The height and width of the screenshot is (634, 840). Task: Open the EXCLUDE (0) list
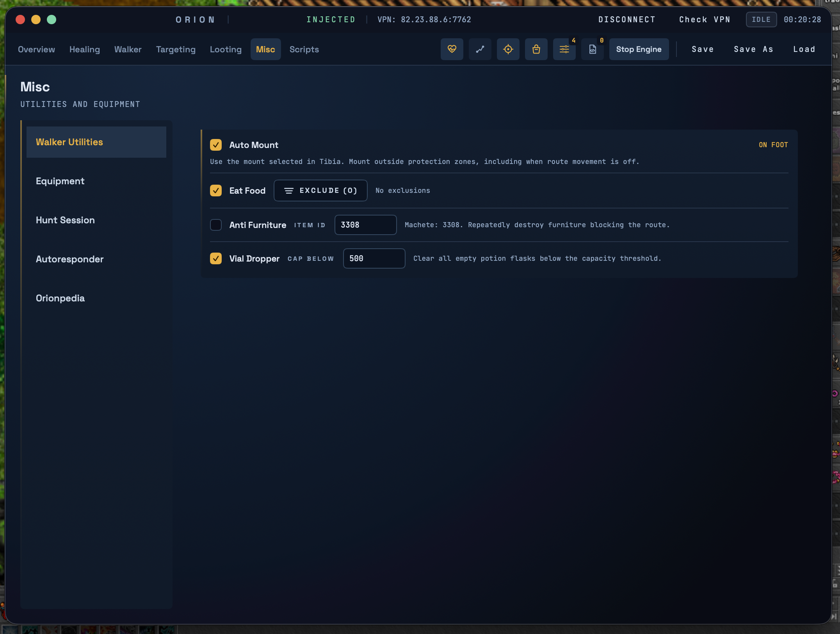[320, 191]
